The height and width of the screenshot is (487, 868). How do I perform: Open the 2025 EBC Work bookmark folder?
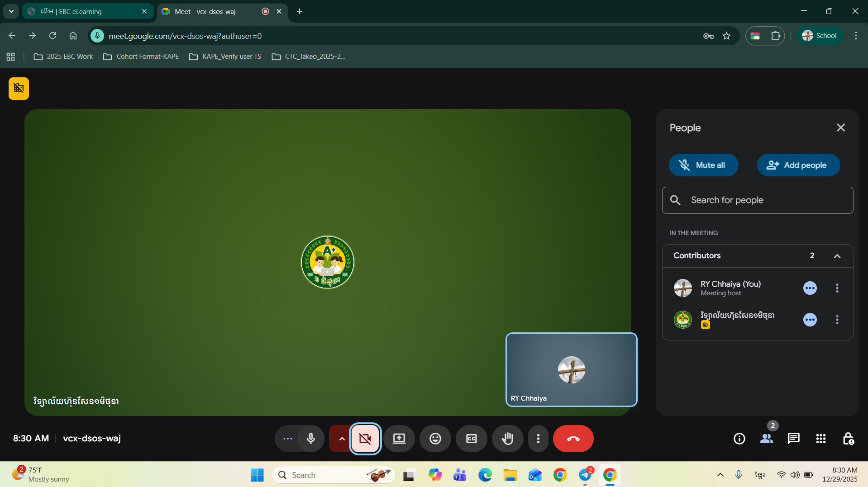point(63,57)
